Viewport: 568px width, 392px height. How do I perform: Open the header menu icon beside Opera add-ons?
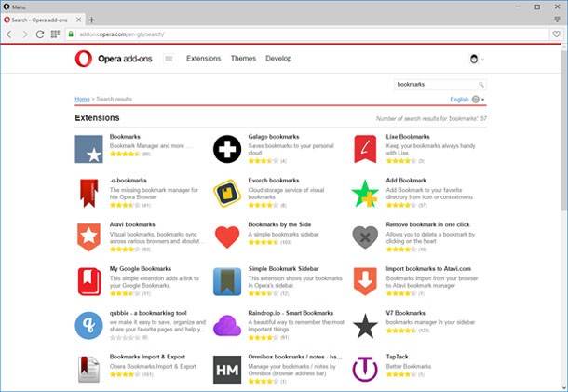click(169, 59)
